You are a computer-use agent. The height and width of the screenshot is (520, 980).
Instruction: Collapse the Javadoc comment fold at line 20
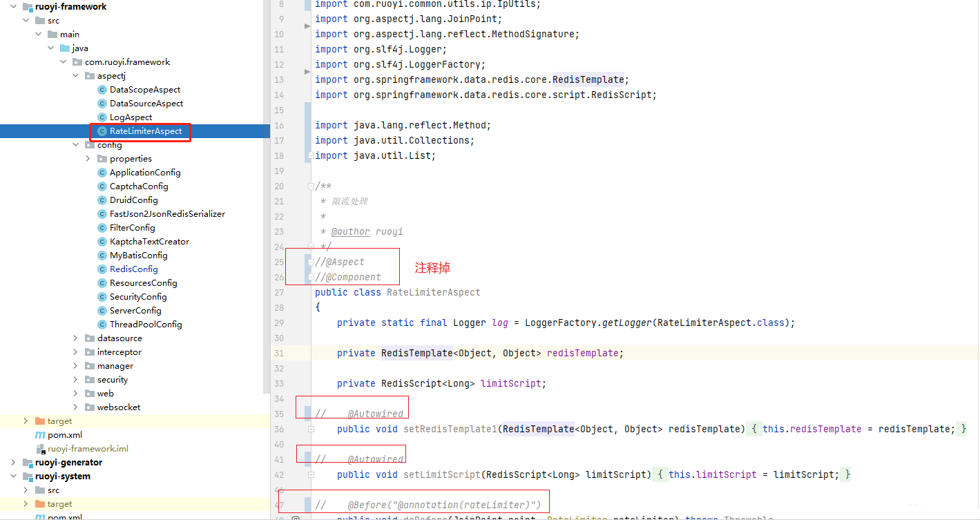(x=311, y=186)
